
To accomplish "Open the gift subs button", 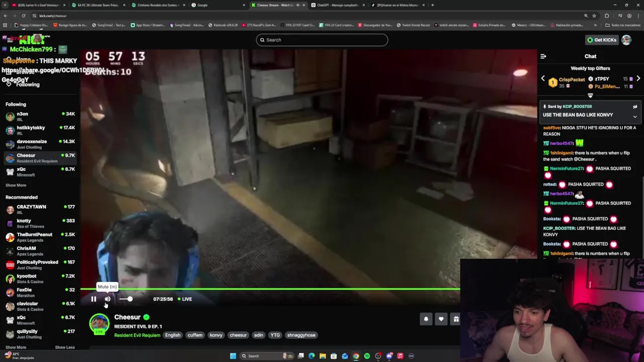I will click(x=456, y=319).
